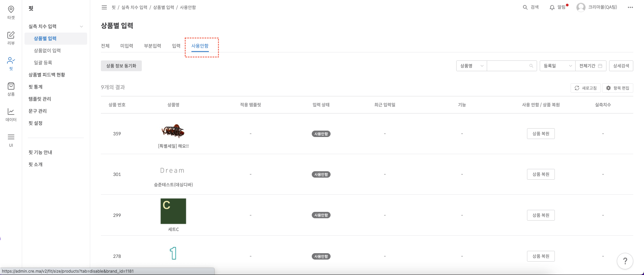Restore product 359 with 상품 복원

(541, 134)
